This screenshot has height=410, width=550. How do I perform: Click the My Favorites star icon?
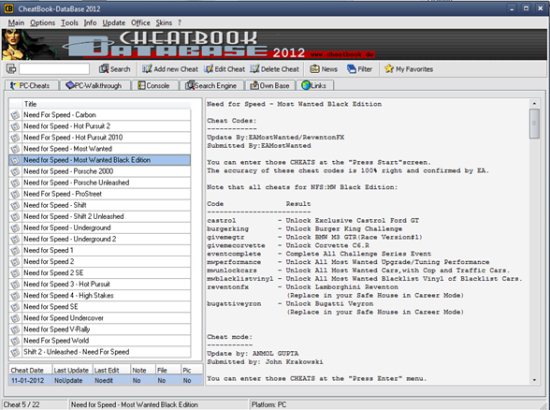coord(389,69)
